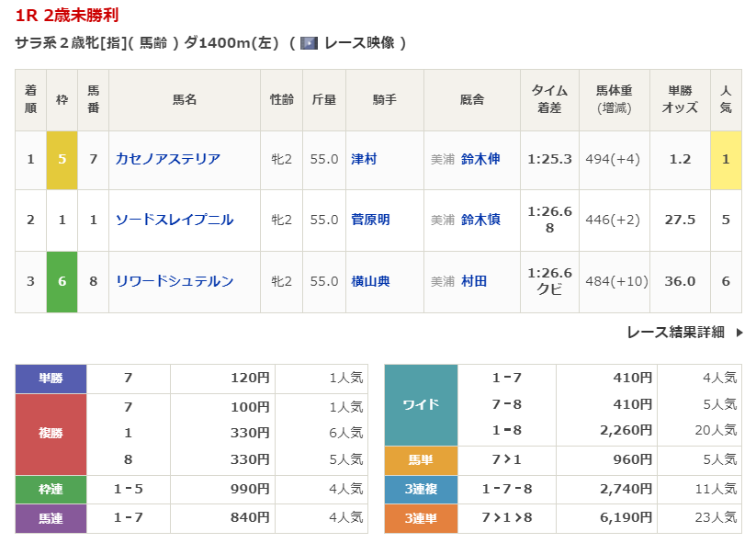
Task: Select jockey 津村
Action: 364,159
